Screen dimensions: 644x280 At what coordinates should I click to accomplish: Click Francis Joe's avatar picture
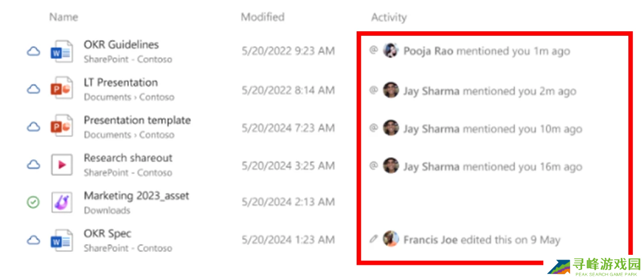point(391,239)
